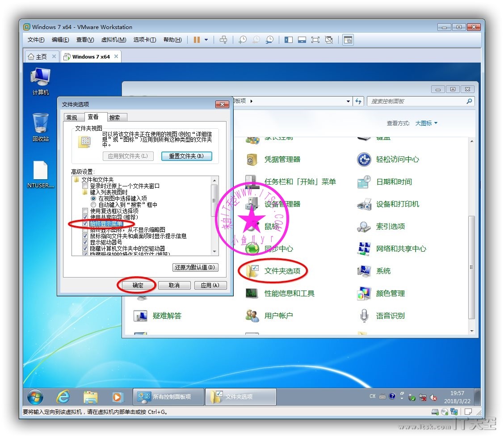Click the advanced settings list scrollbar down arrow
Viewport: 504px width, 438px height.
coord(215,252)
